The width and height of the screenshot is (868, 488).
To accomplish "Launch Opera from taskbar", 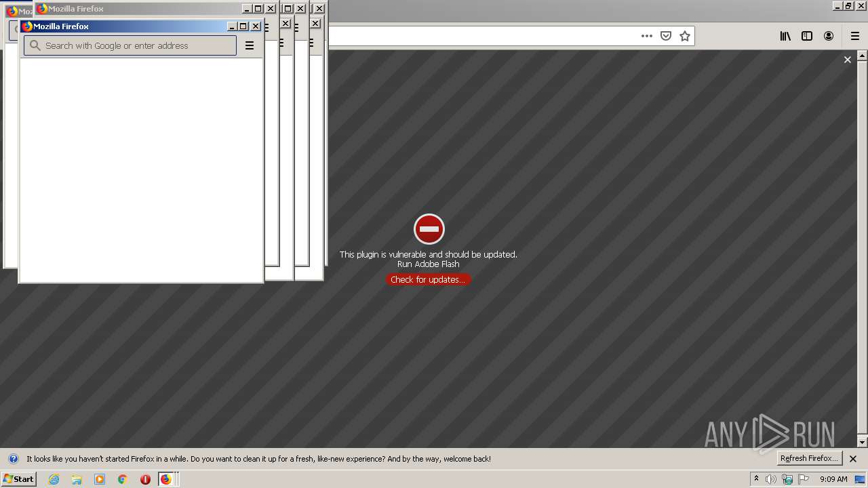I will tap(145, 479).
